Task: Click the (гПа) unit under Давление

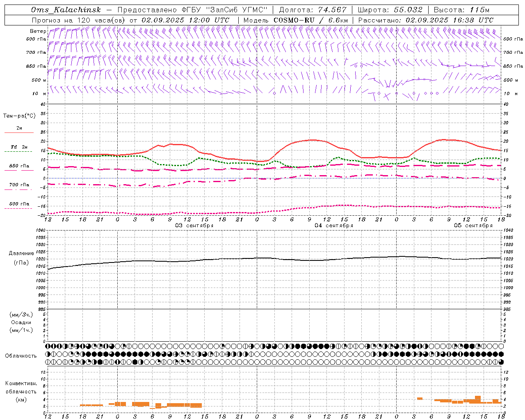Action: pos(21,263)
